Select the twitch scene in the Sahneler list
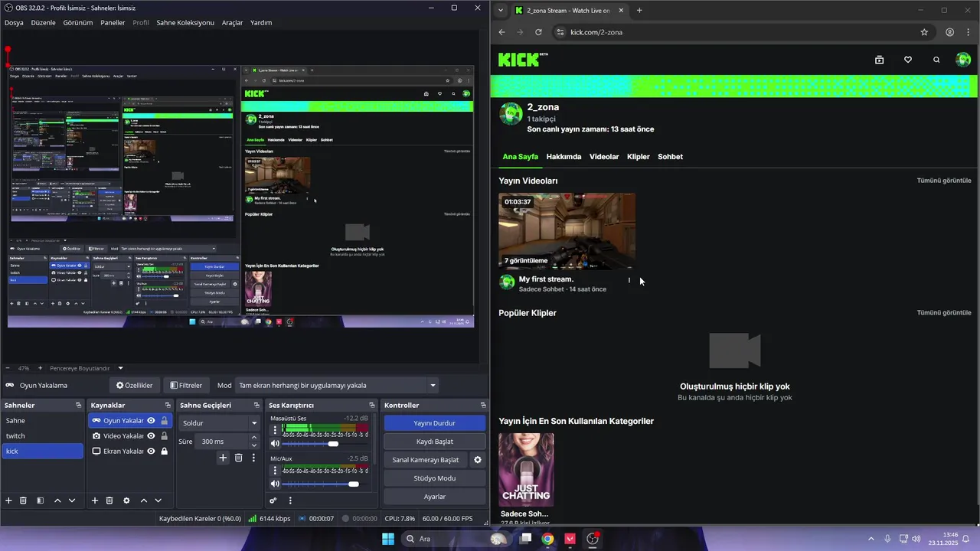This screenshot has width=980, height=551. pyautogui.click(x=42, y=435)
